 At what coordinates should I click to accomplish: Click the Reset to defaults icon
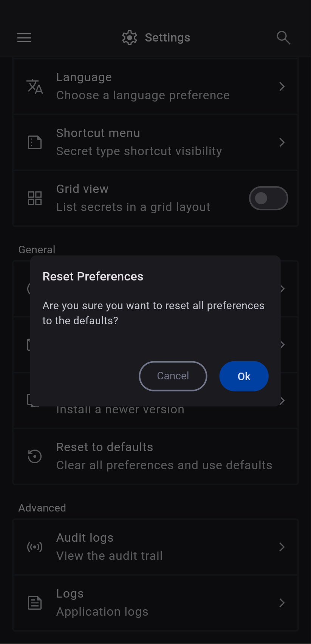tap(35, 456)
